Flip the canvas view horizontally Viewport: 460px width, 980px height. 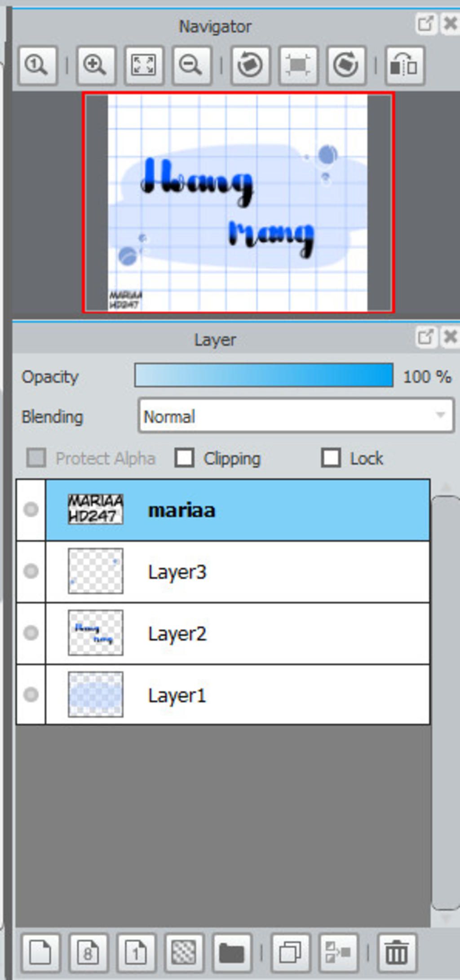[404, 66]
